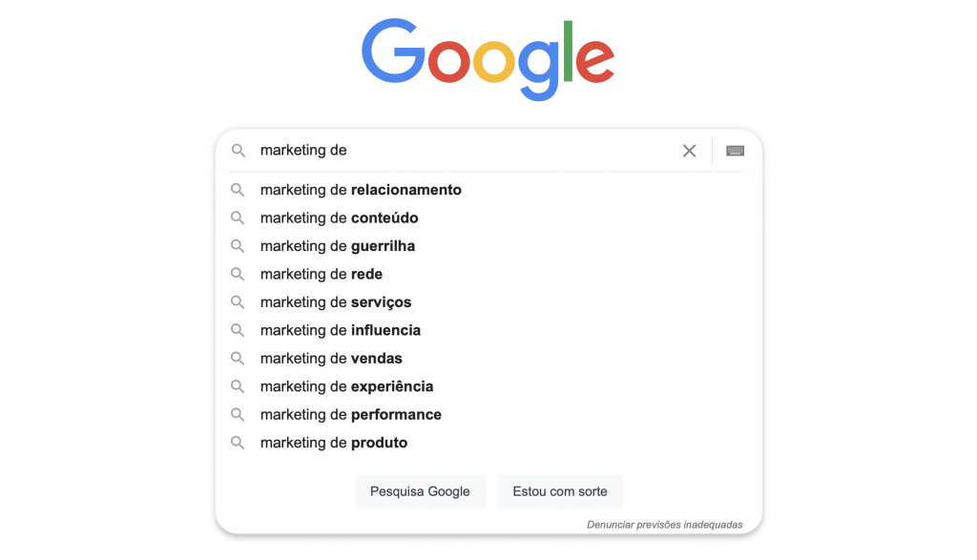The height and width of the screenshot is (560, 977).
Task: Click magnifier icon beside produto suggestion
Action: coord(239,443)
